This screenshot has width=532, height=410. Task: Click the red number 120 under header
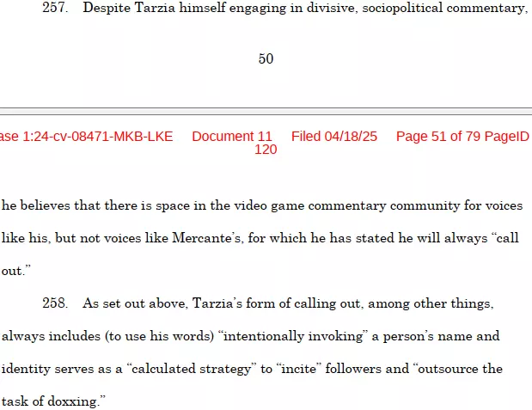pyautogui.click(x=266, y=150)
